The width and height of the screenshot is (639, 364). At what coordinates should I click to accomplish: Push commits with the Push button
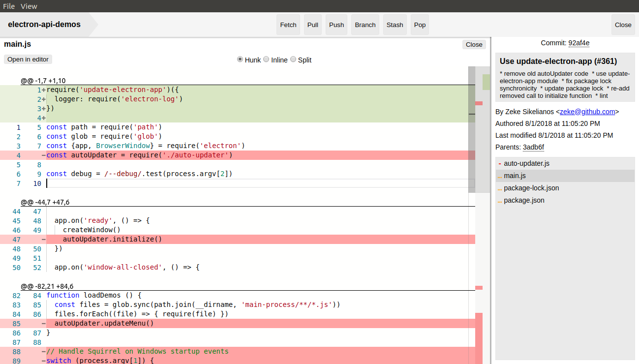coord(336,25)
